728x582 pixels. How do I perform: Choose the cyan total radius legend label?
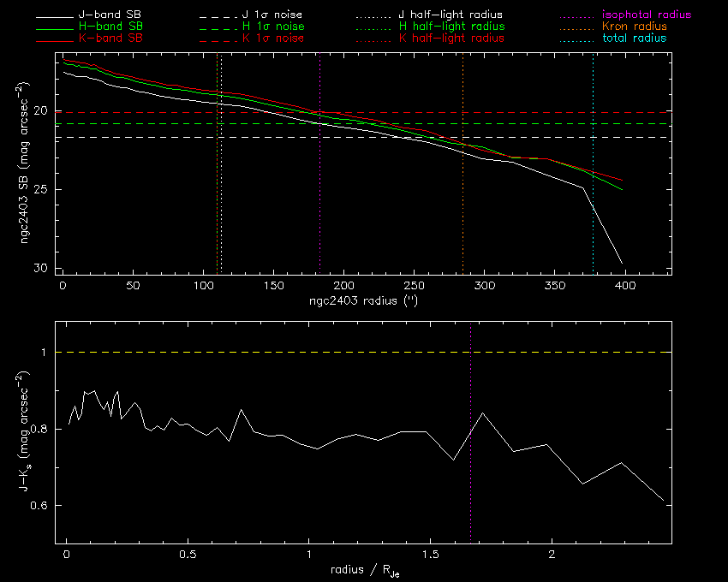[632, 39]
